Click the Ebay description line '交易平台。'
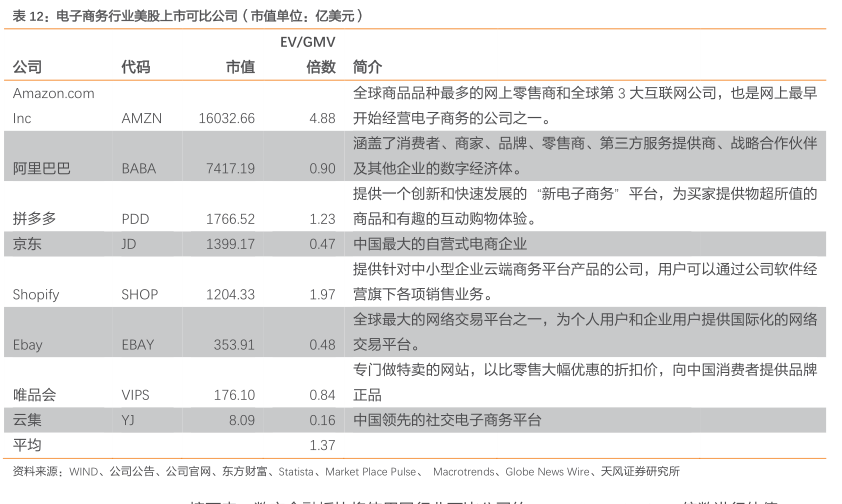The width and height of the screenshot is (842, 504). [387, 345]
